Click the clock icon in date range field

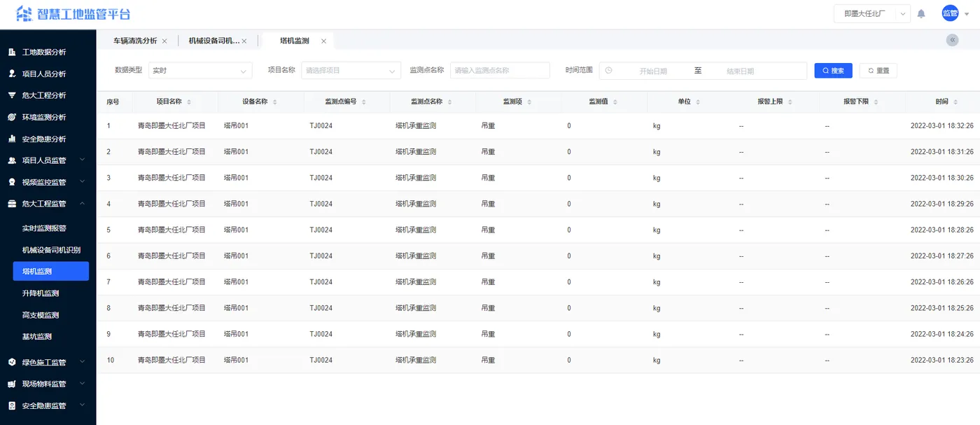point(608,71)
